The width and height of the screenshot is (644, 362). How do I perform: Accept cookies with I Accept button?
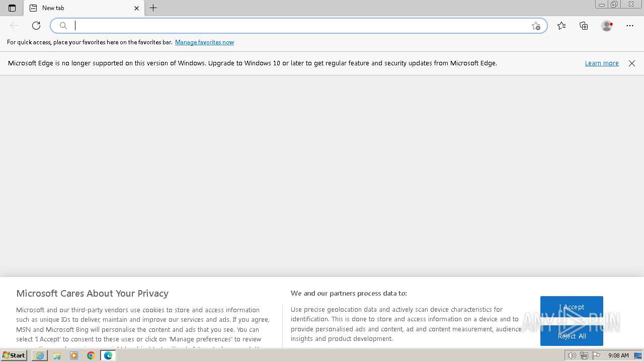pyautogui.click(x=572, y=307)
